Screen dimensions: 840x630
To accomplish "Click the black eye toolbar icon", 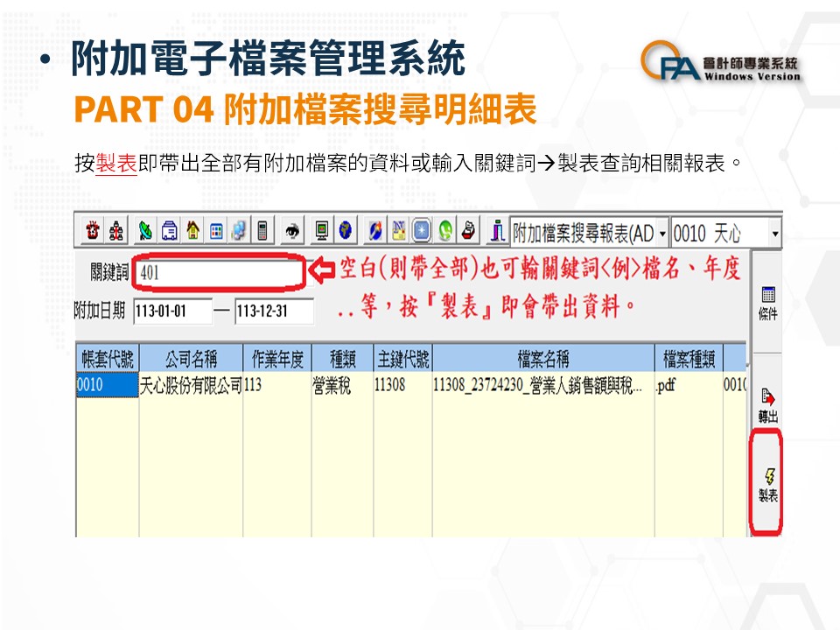I will point(292,231).
